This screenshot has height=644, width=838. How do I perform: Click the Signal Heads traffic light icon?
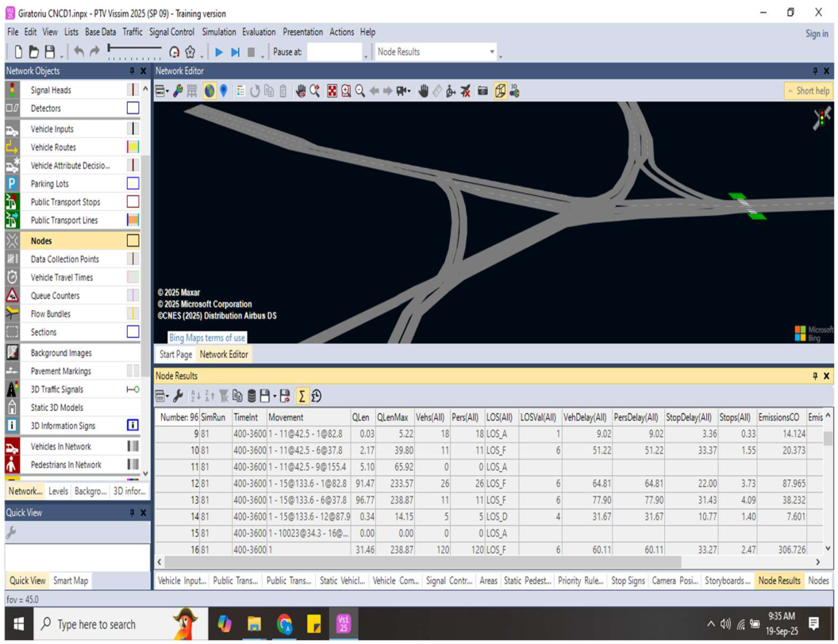tap(12, 90)
